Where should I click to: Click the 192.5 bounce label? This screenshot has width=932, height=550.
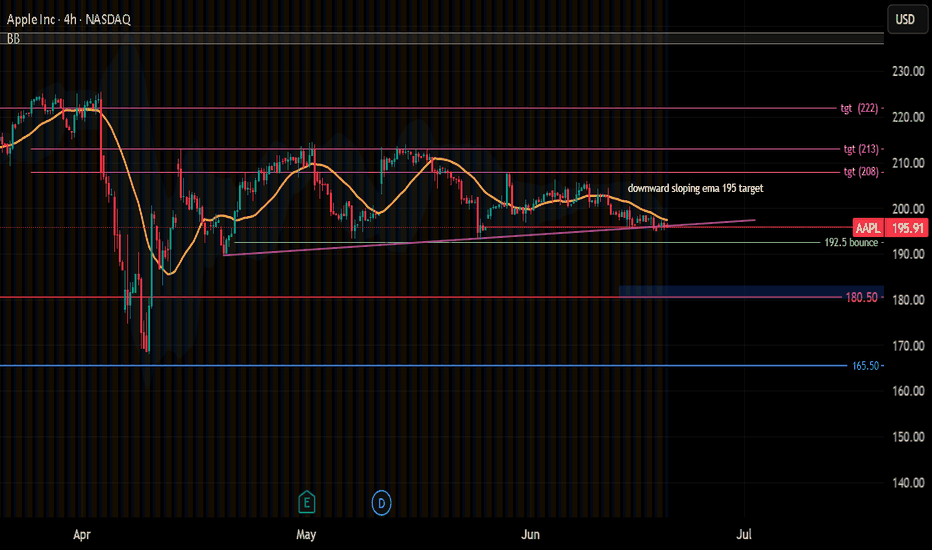pyautogui.click(x=851, y=243)
